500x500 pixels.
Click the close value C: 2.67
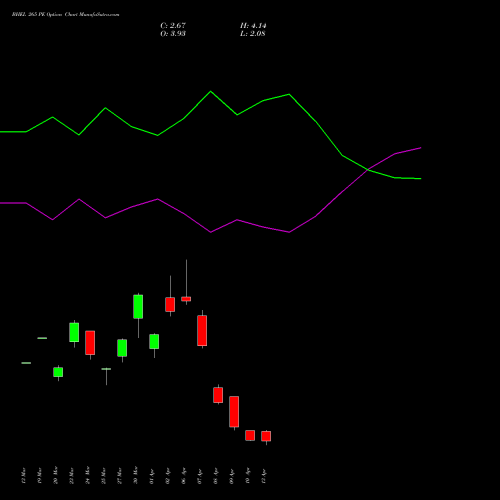(173, 26)
